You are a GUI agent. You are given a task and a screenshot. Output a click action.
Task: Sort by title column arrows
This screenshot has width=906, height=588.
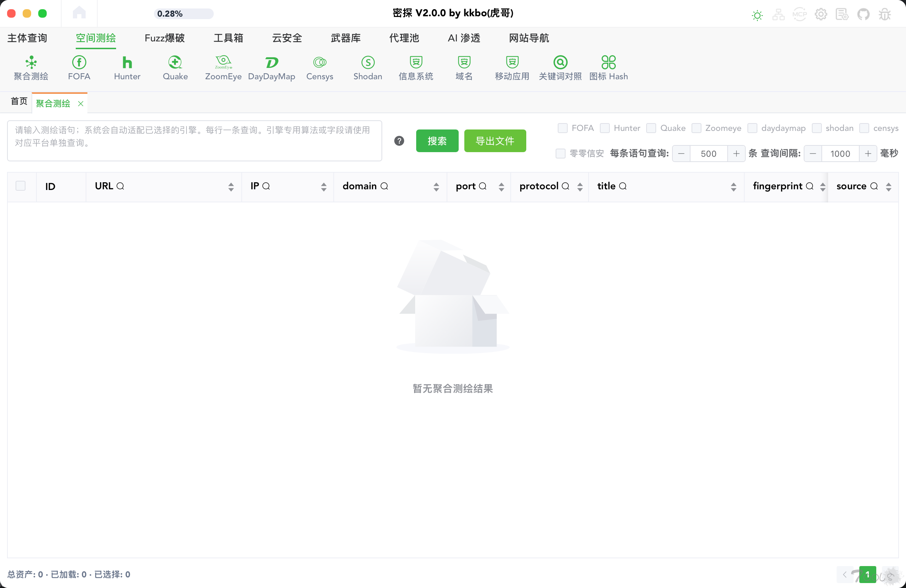click(x=734, y=186)
